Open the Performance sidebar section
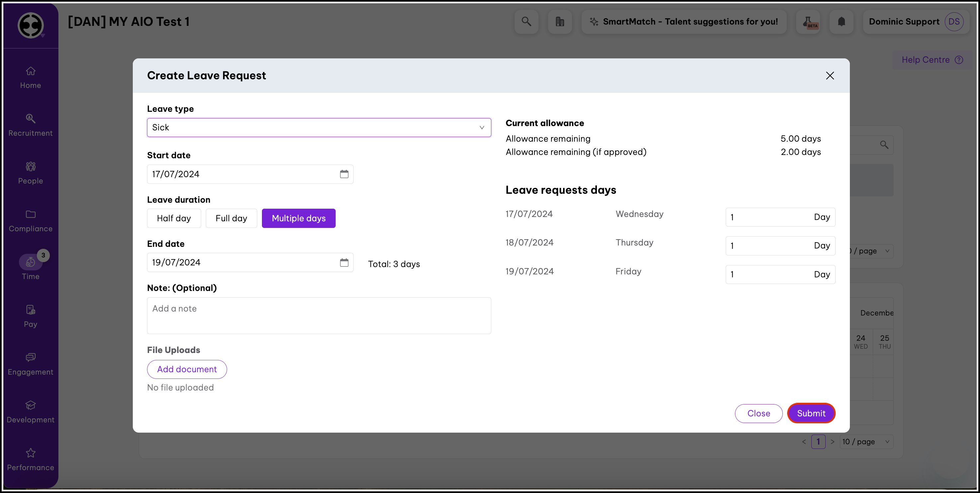The image size is (980, 493). [31, 459]
